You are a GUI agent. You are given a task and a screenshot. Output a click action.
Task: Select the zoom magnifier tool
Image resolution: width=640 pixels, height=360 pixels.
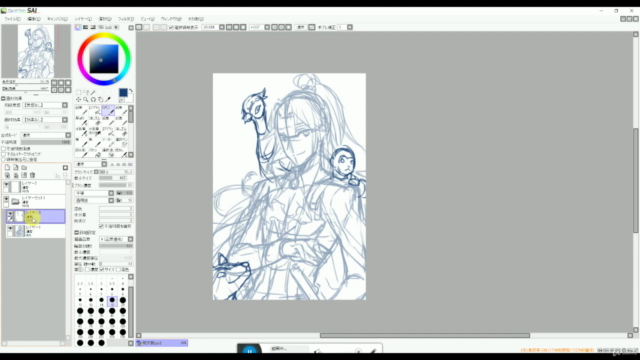coord(86,99)
